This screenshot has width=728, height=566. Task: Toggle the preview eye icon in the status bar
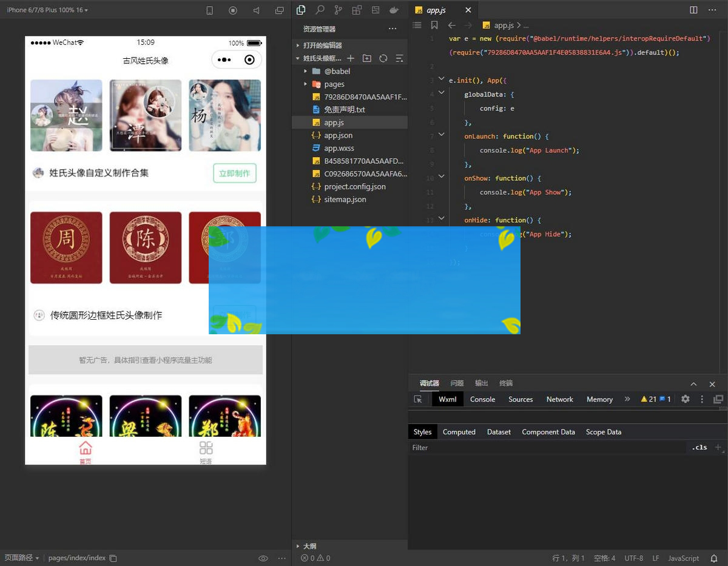coord(263,558)
